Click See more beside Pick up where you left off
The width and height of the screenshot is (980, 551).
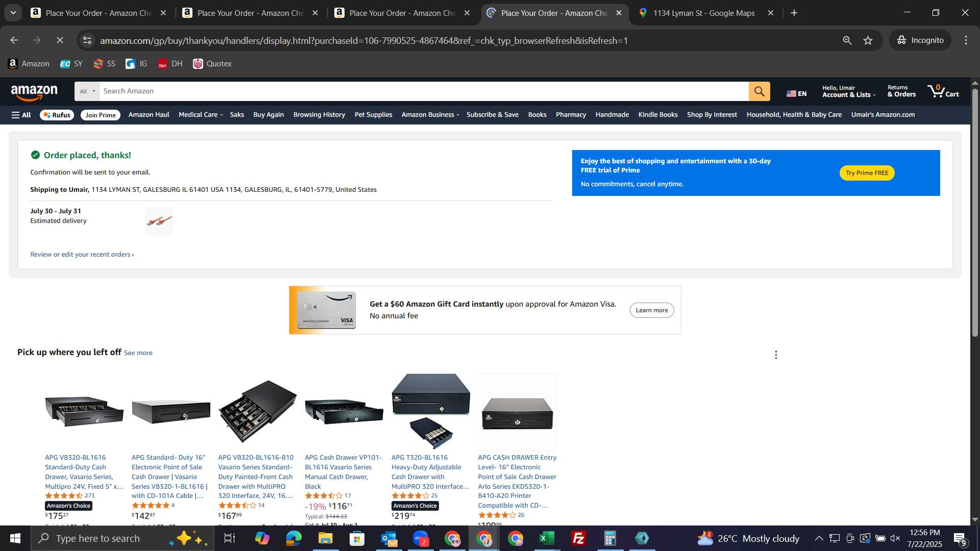[138, 353]
